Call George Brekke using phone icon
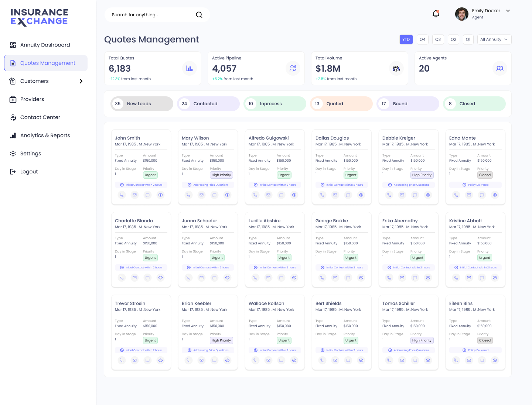 (322, 278)
